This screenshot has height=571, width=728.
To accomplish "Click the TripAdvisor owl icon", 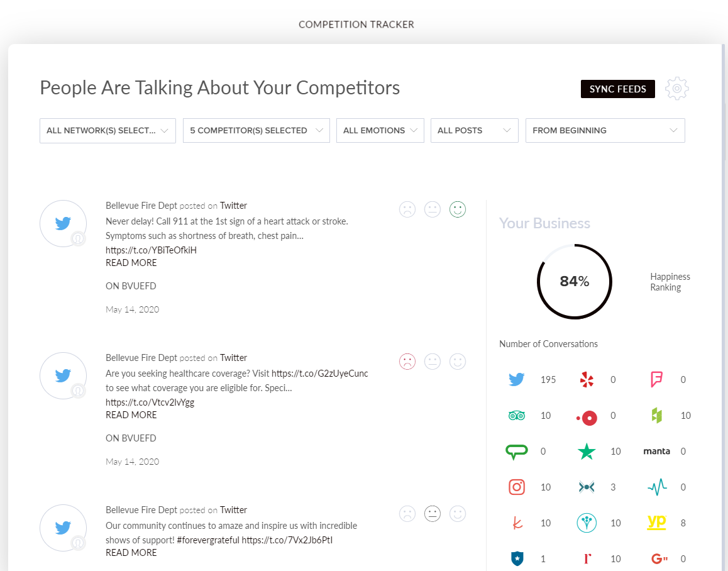I will coord(516,415).
